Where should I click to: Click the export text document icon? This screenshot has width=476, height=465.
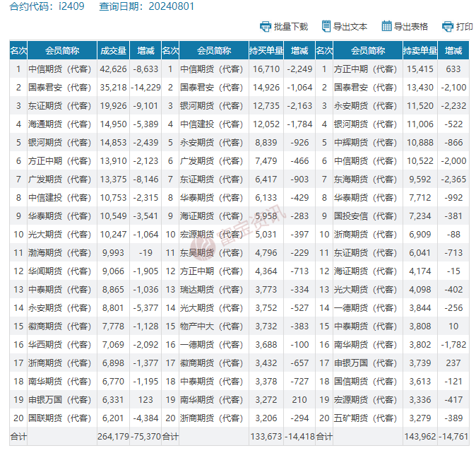[x=326, y=26]
